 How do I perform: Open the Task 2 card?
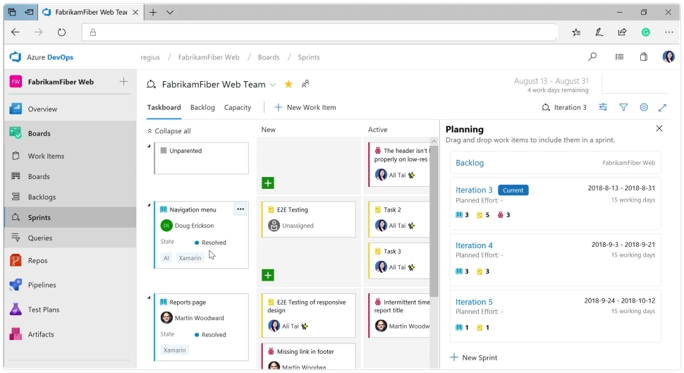point(399,219)
